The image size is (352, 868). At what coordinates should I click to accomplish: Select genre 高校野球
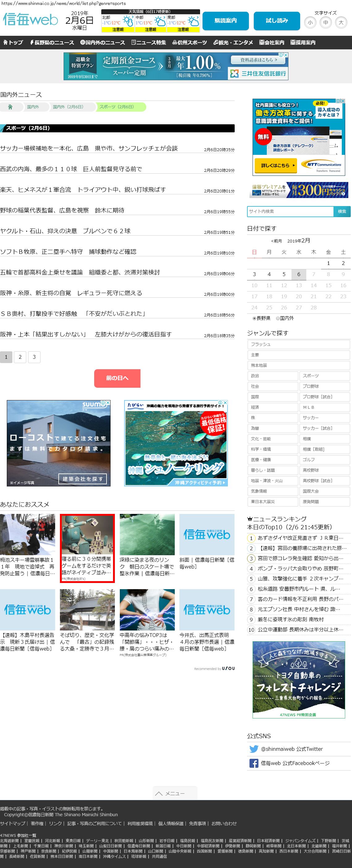[x=324, y=470]
